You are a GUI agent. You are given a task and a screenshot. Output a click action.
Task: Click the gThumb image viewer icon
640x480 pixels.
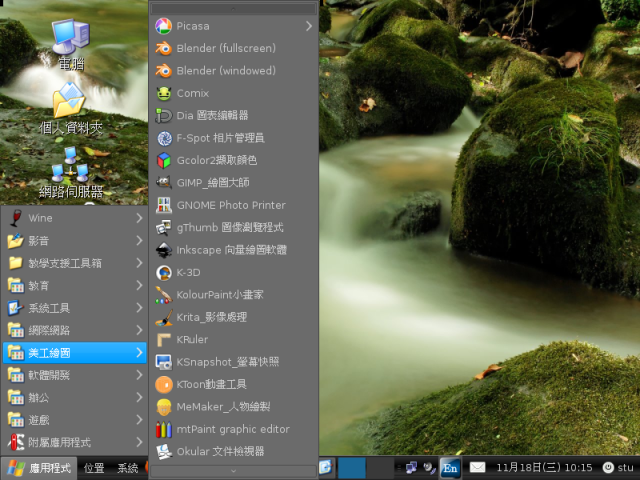pyautogui.click(x=164, y=227)
